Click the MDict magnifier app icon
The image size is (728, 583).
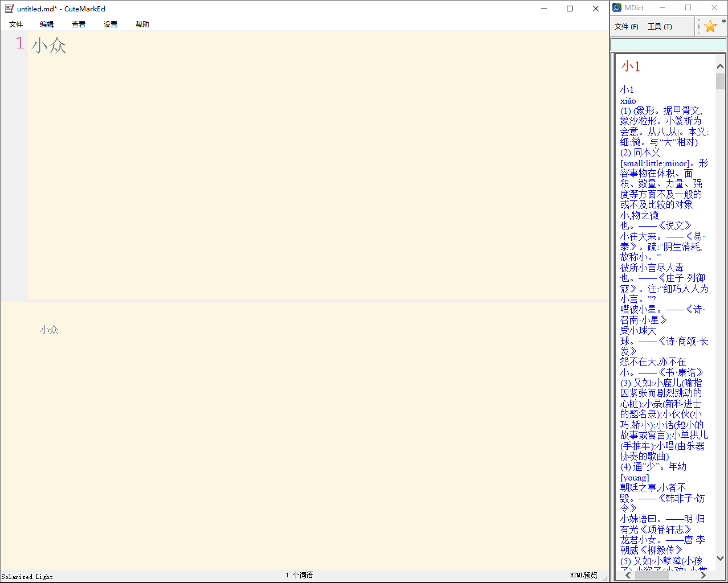(617, 7)
